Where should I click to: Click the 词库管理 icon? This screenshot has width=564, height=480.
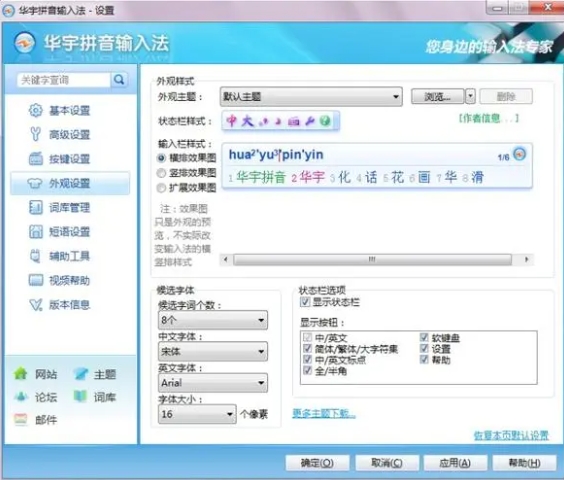35,207
